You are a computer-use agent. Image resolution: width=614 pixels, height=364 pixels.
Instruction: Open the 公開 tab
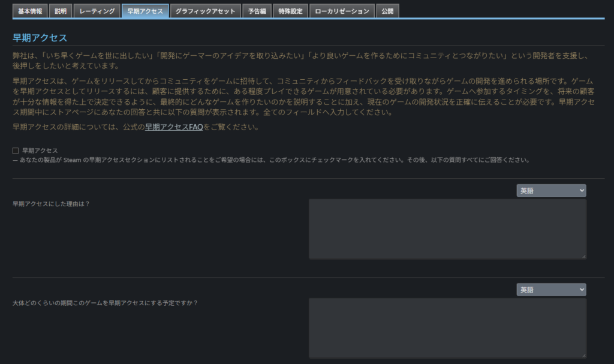388,11
